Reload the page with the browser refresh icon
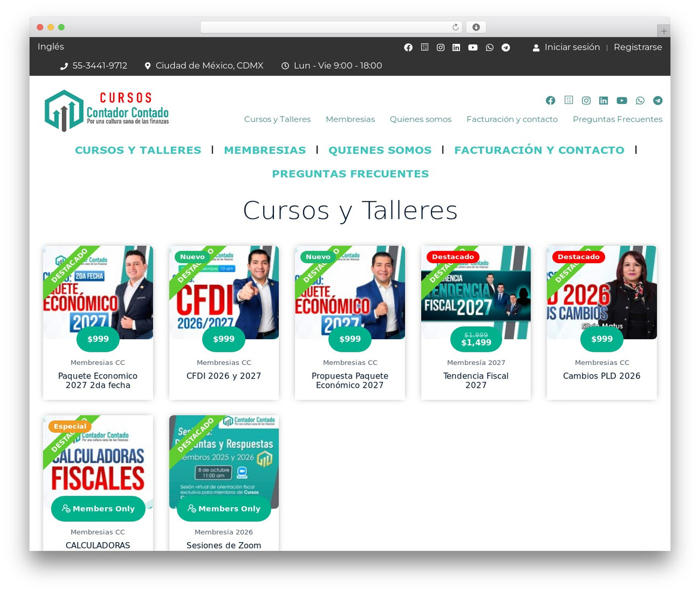Screen dimensions: 700x593 click(x=456, y=27)
